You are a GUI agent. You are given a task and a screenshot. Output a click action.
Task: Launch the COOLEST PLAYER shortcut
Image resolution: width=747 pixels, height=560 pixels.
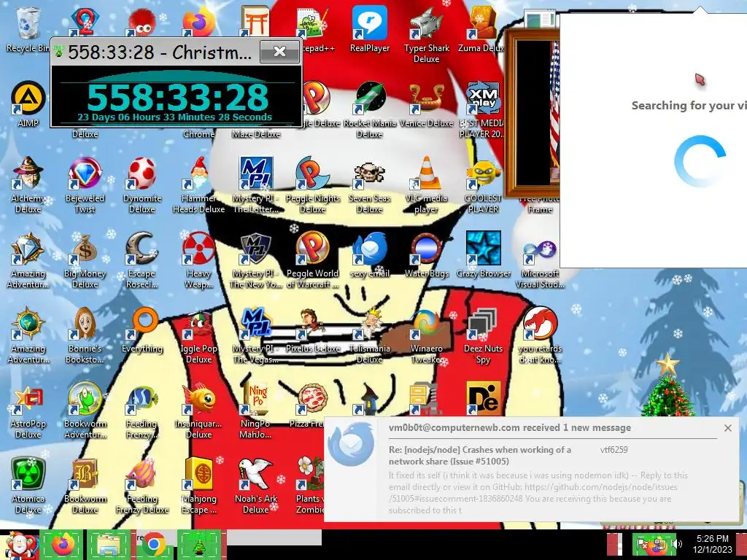483,186
